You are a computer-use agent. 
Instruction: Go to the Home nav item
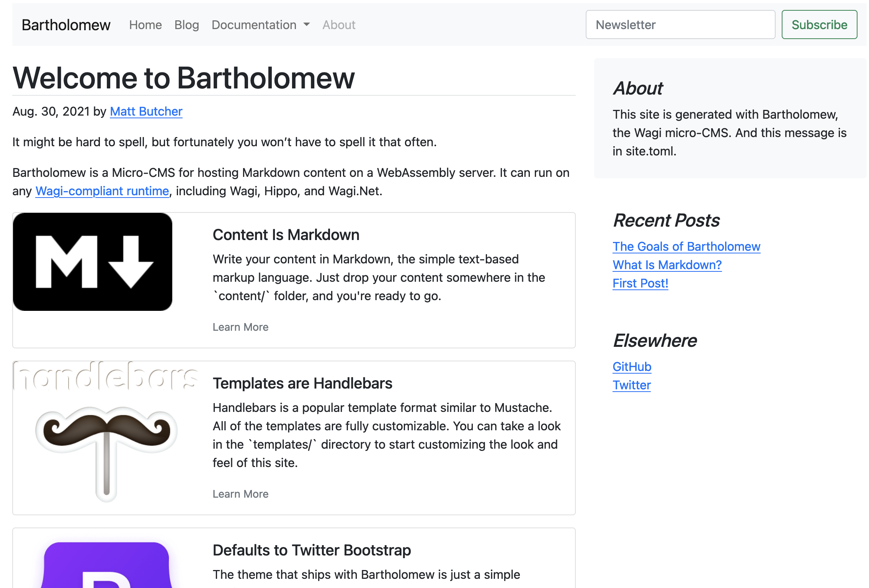[x=145, y=25]
